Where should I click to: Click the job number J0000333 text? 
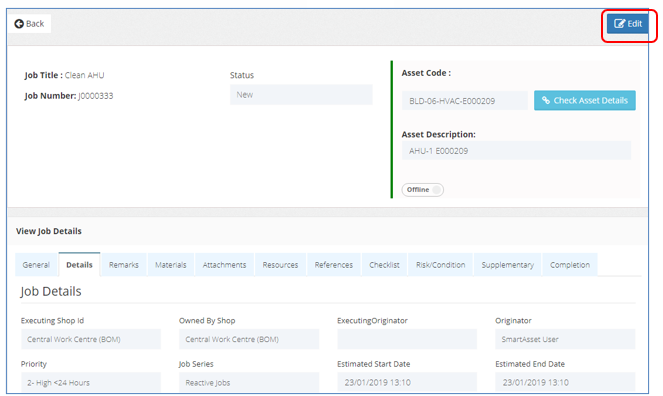click(96, 96)
